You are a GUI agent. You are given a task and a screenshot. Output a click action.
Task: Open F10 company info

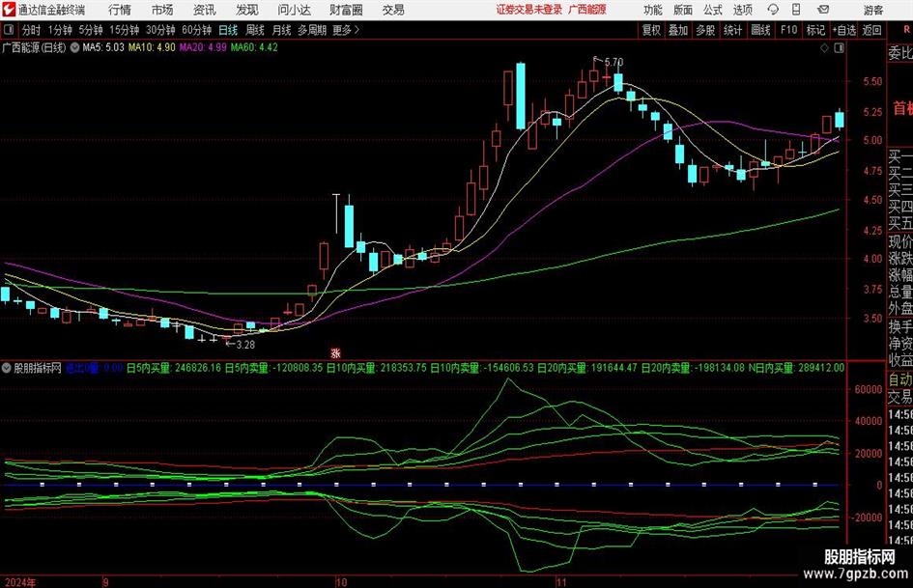788,30
